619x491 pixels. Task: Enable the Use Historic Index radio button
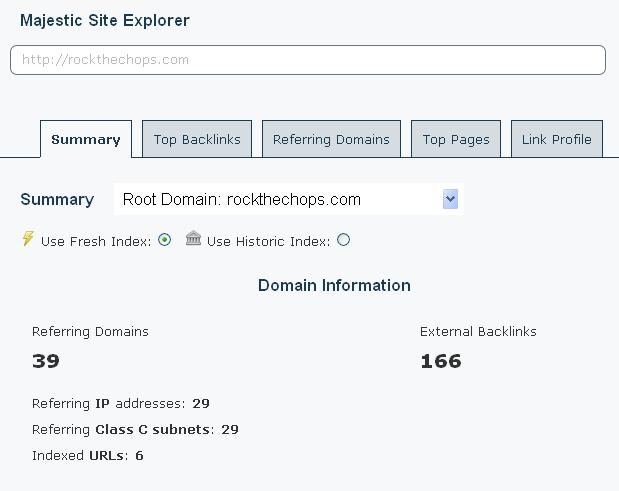click(x=344, y=240)
